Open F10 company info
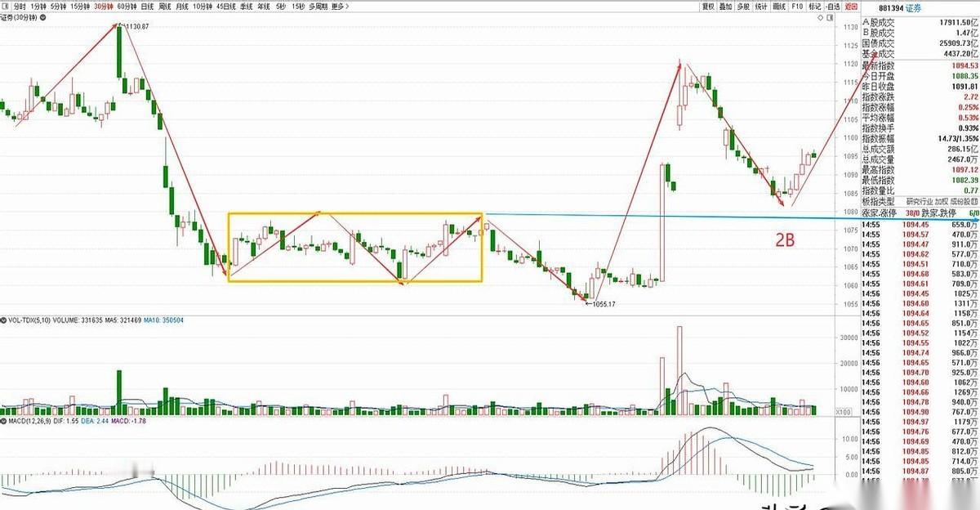The width and height of the screenshot is (980, 510). pyautogui.click(x=797, y=7)
